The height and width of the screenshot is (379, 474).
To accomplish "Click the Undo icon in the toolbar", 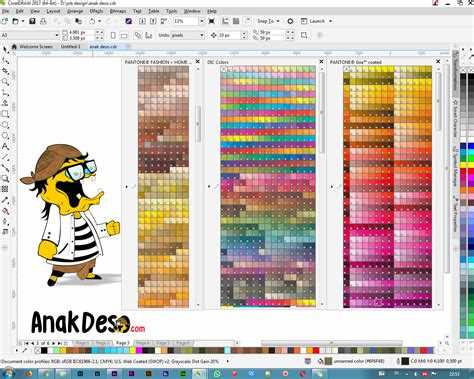I will click(92, 21).
